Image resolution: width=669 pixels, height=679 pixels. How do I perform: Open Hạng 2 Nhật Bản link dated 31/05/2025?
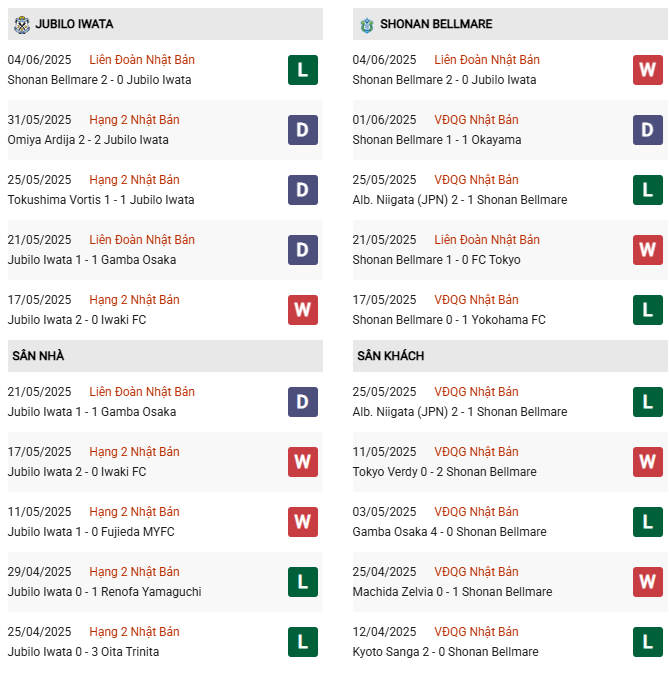[134, 120]
